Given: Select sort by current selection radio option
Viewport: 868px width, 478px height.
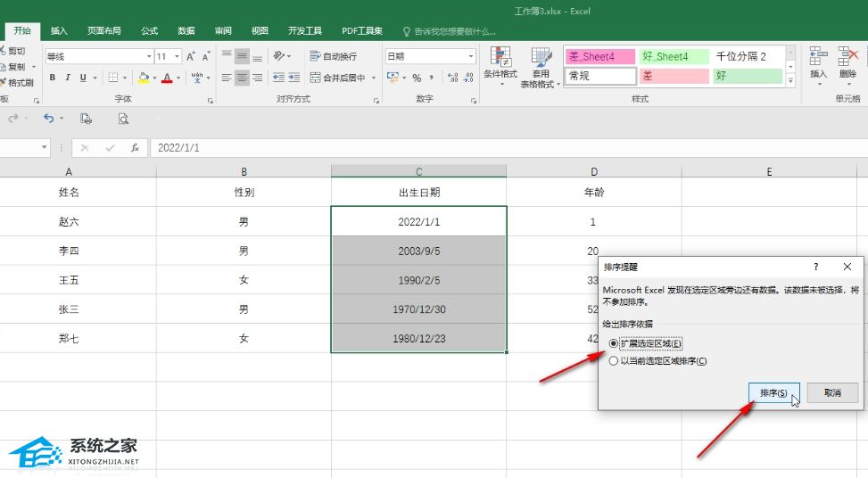Looking at the screenshot, I should (x=614, y=361).
